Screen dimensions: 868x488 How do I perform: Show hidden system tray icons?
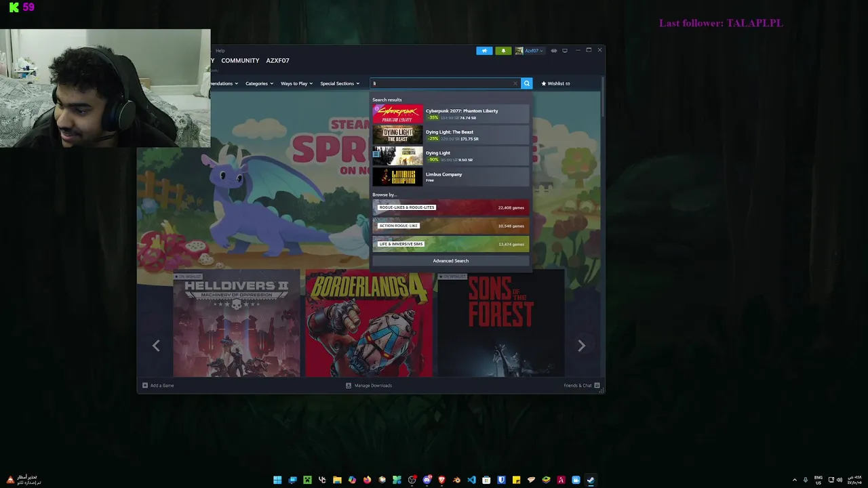795,480
